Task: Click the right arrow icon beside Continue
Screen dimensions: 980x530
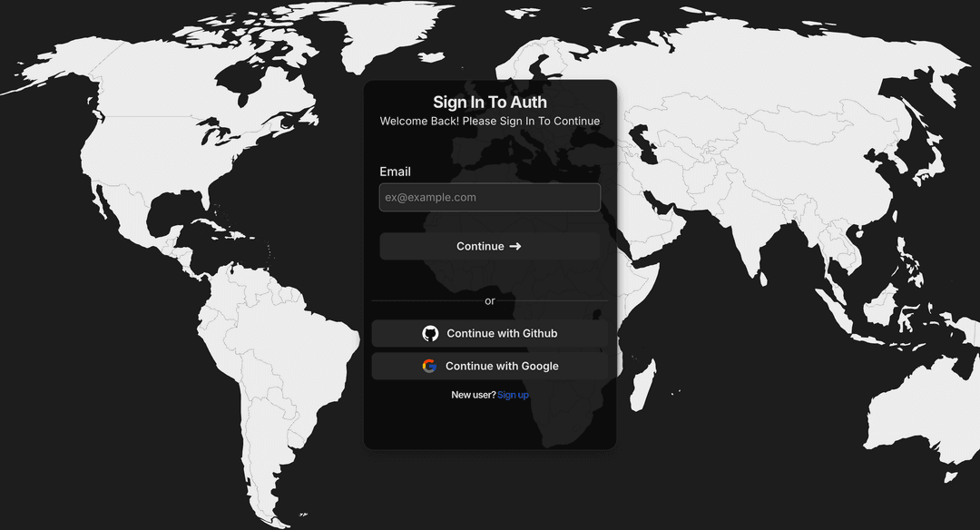Action: coord(515,246)
